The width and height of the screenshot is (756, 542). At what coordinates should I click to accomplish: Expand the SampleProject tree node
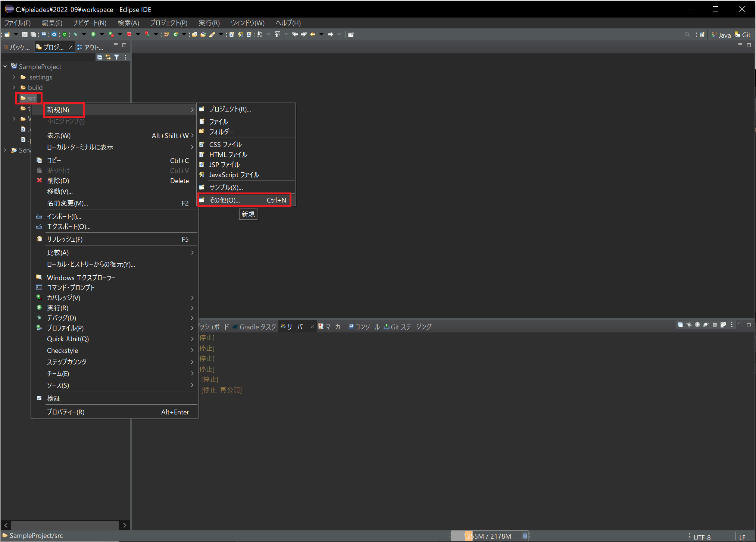pos(5,66)
